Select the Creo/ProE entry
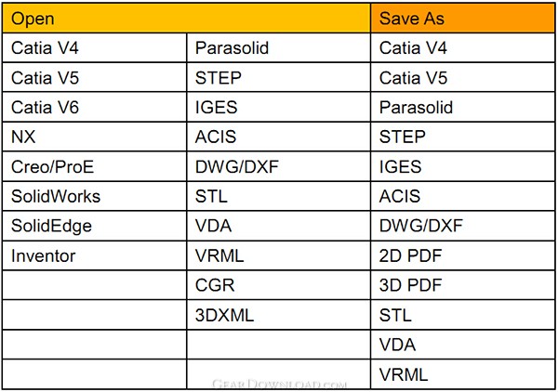Image resolution: width=558 pixels, height=392 pixels. pyautogui.click(x=94, y=166)
